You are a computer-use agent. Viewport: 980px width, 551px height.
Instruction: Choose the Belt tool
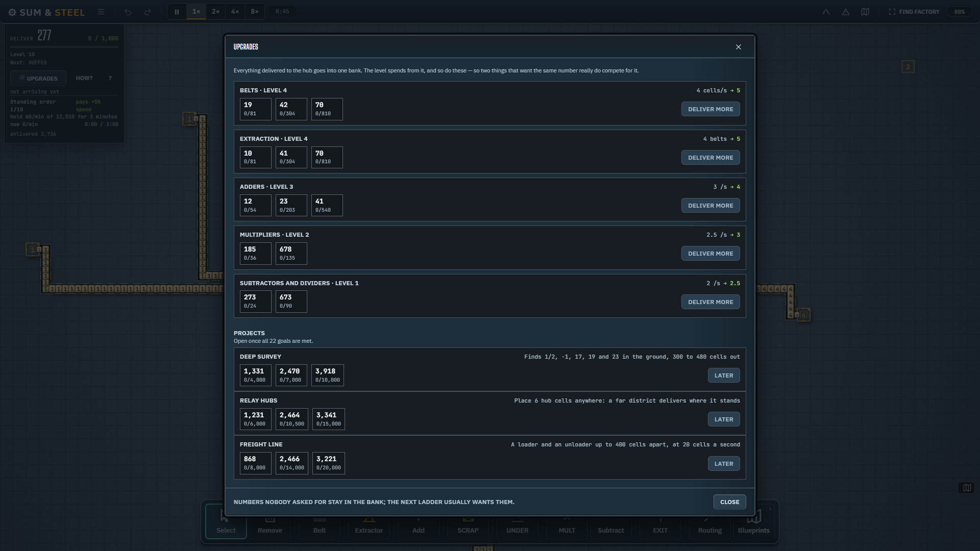(320, 521)
